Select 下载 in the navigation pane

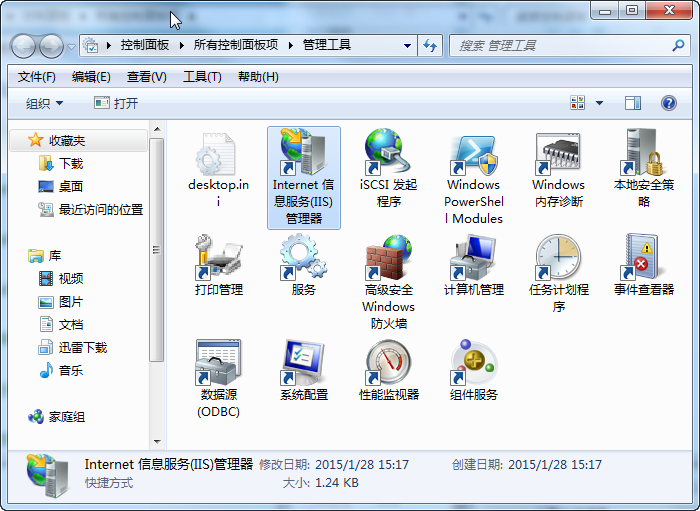point(70,163)
